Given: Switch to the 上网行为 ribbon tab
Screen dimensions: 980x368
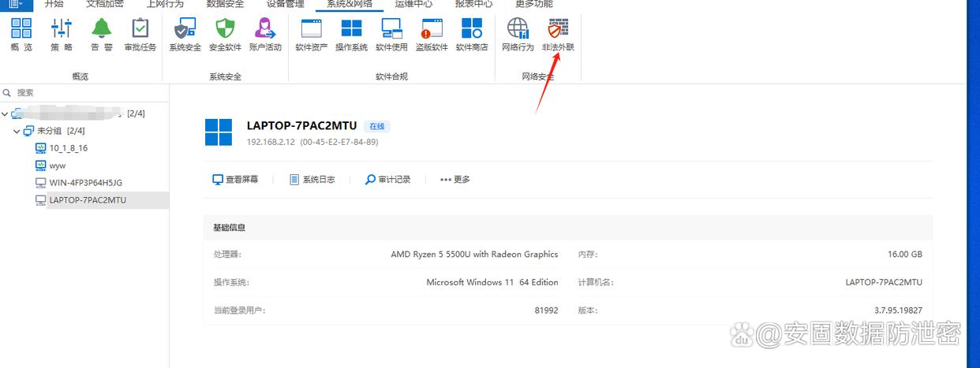Looking at the screenshot, I should (x=165, y=4).
